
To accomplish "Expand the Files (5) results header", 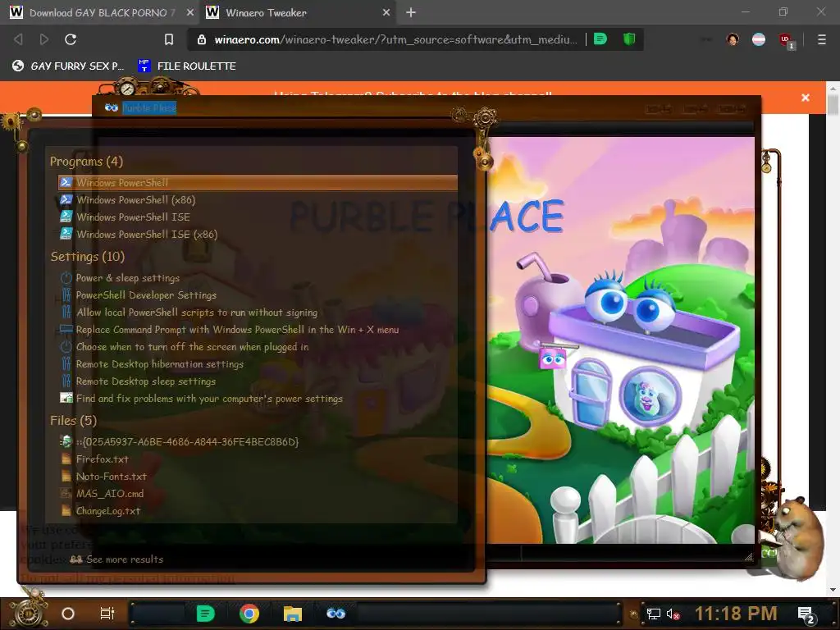I will (73, 421).
